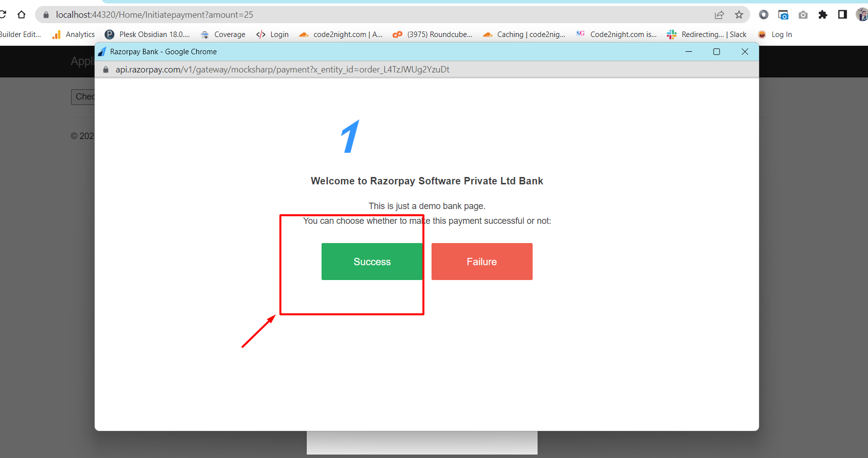Click the share page icon in address bar
Viewport: 868px width, 458px height.
tap(720, 15)
